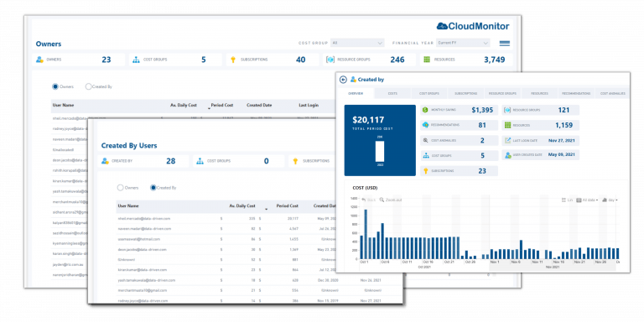Select Created By radio in Created By Users window
Screen dimensions: 644x322
click(153, 188)
